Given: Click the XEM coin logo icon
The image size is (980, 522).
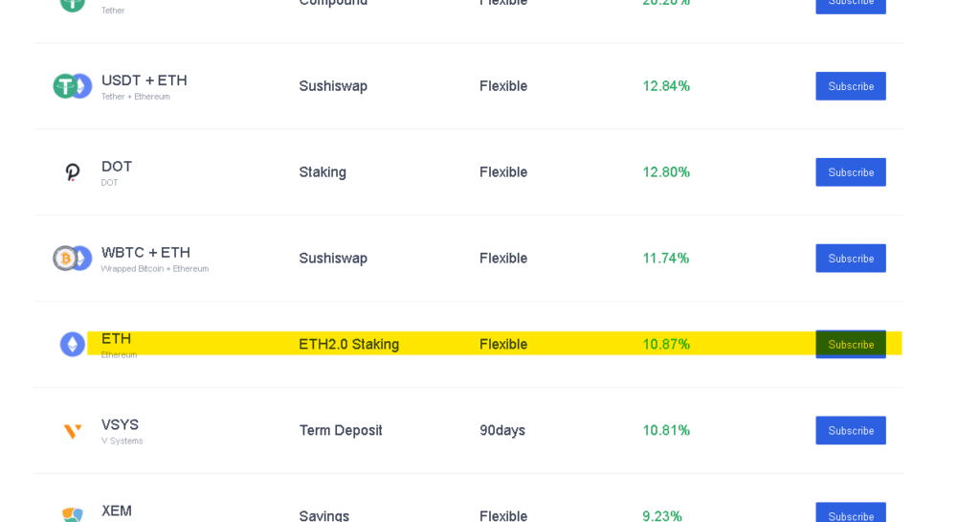Looking at the screenshot, I should [73, 514].
